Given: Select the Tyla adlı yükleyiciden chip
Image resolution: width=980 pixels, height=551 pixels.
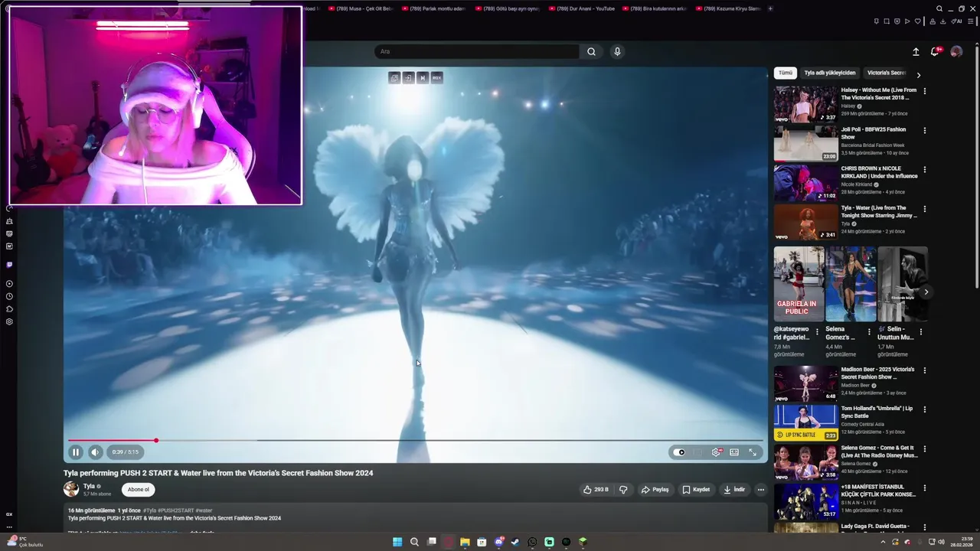Looking at the screenshot, I should (x=830, y=73).
